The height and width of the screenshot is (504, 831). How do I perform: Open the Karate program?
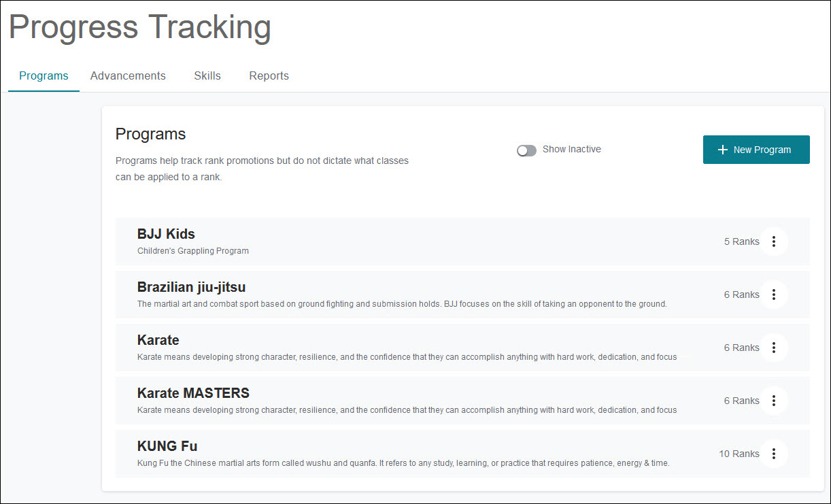(158, 340)
